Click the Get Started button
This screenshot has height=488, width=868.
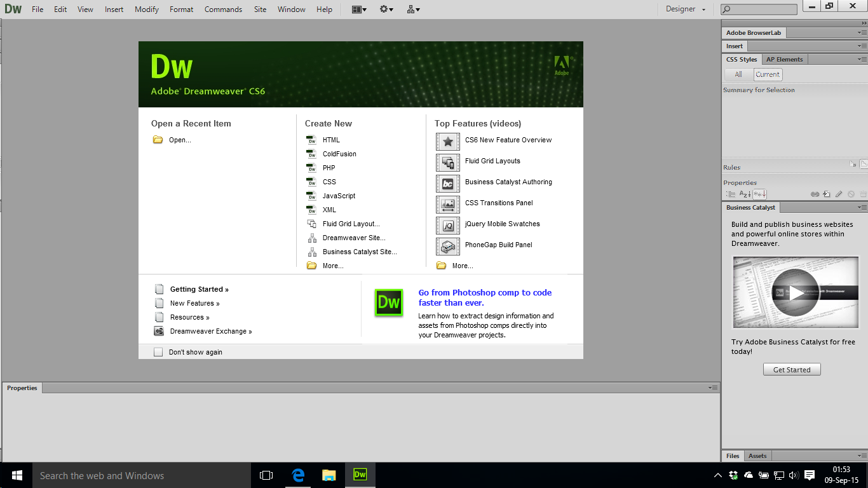[x=791, y=369]
